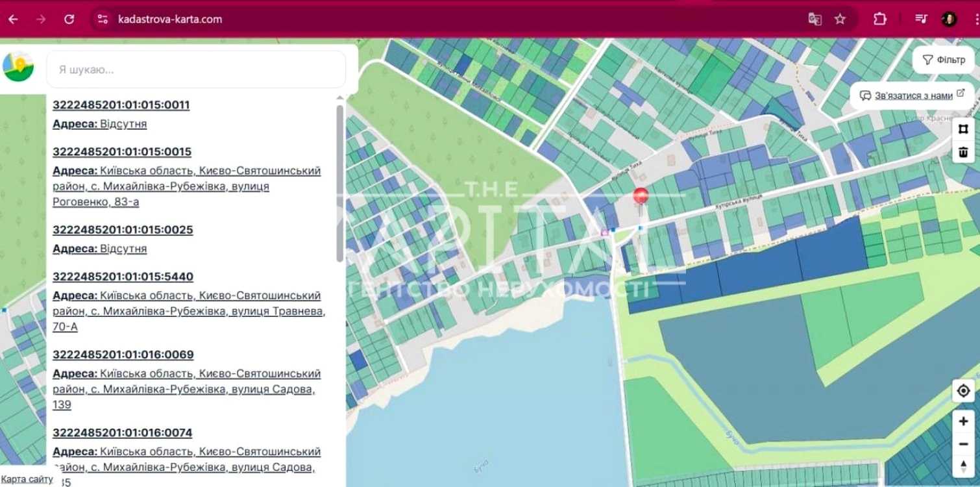Reload the page with refresh button
Image resolution: width=980 pixels, height=487 pixels.
[x=69, y=19]
